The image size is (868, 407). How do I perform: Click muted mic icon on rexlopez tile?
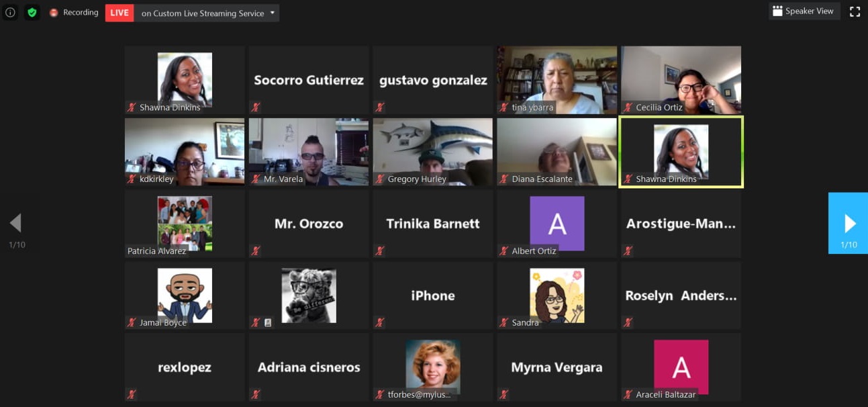tap(132, 395)
